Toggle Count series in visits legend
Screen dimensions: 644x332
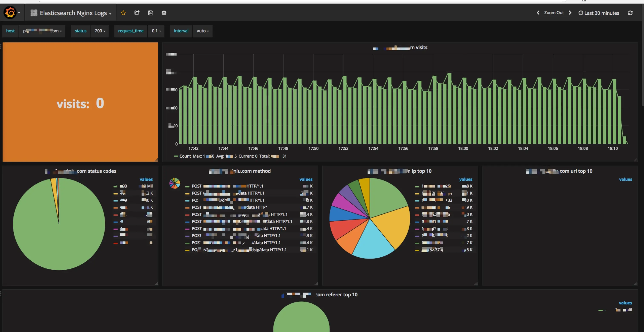(185, 156)
